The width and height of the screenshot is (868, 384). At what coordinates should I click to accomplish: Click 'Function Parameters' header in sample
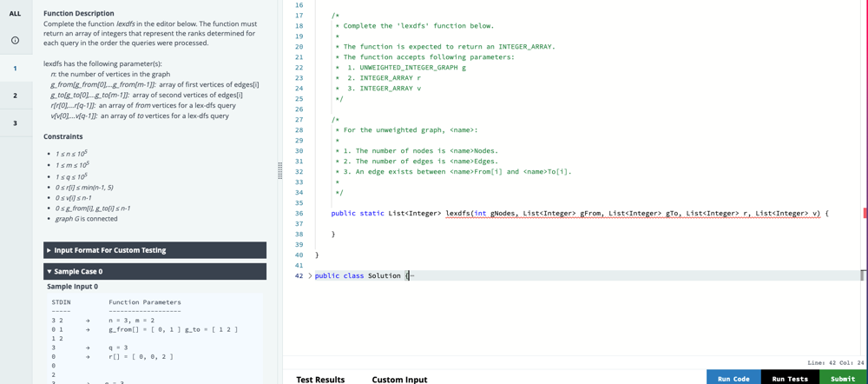(145, 302)
